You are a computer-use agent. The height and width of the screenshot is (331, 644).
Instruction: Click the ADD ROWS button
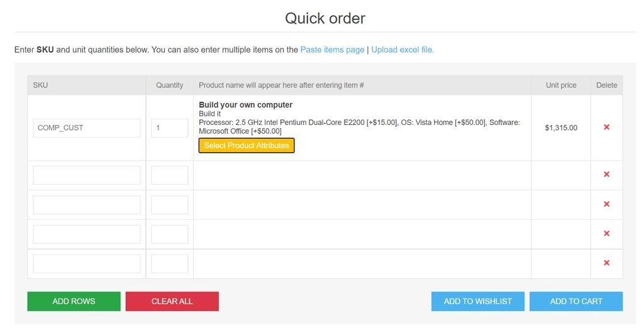coord(74,301)
